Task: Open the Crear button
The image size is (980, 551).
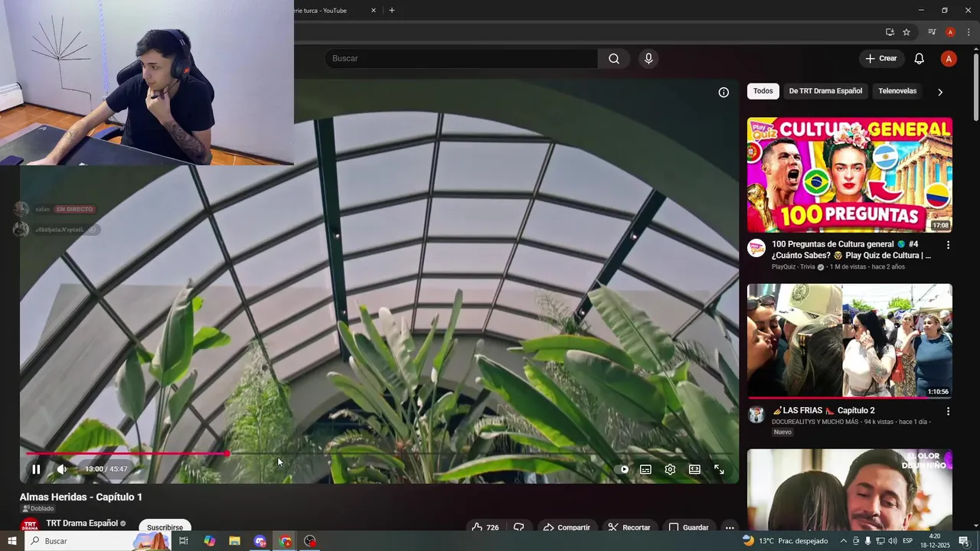Action: click(x=881, y=59)
